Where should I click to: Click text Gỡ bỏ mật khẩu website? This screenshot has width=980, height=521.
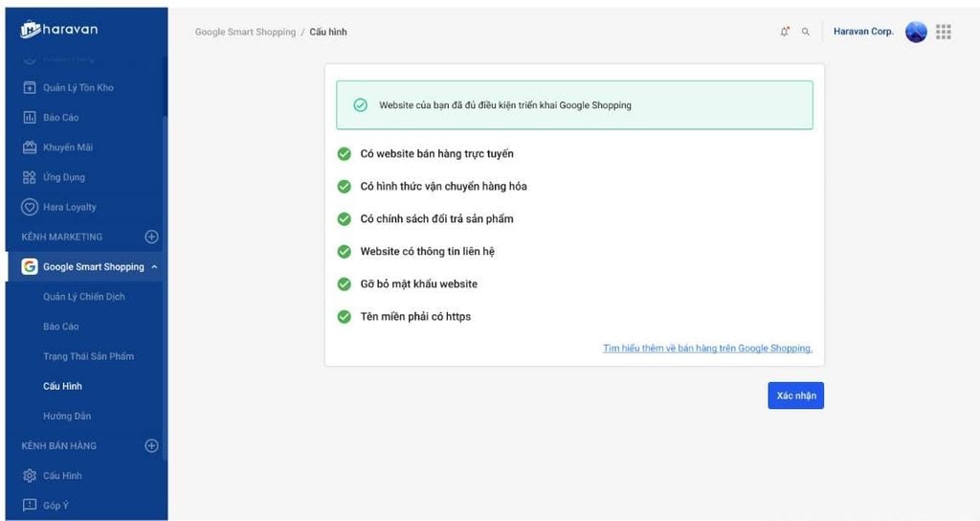tap(419, 283)
